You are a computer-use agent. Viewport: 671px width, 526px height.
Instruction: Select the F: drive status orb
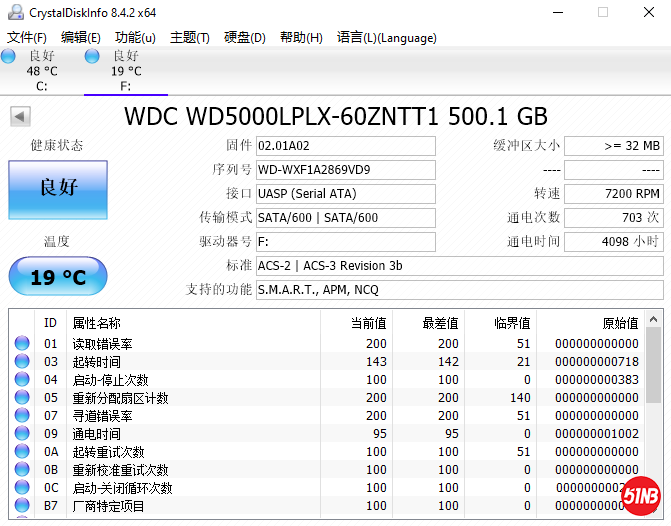(x=93, y=56)
